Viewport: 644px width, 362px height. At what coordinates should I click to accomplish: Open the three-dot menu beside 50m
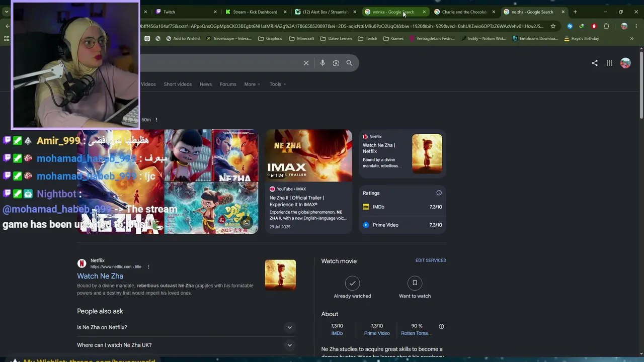coord(156,120)
